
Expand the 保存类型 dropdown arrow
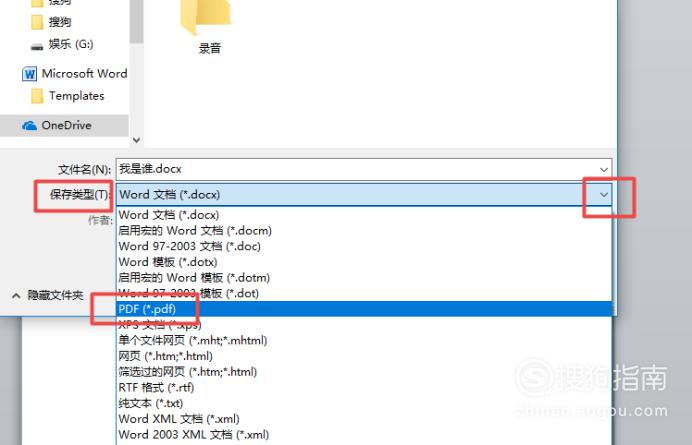[603, 195]
